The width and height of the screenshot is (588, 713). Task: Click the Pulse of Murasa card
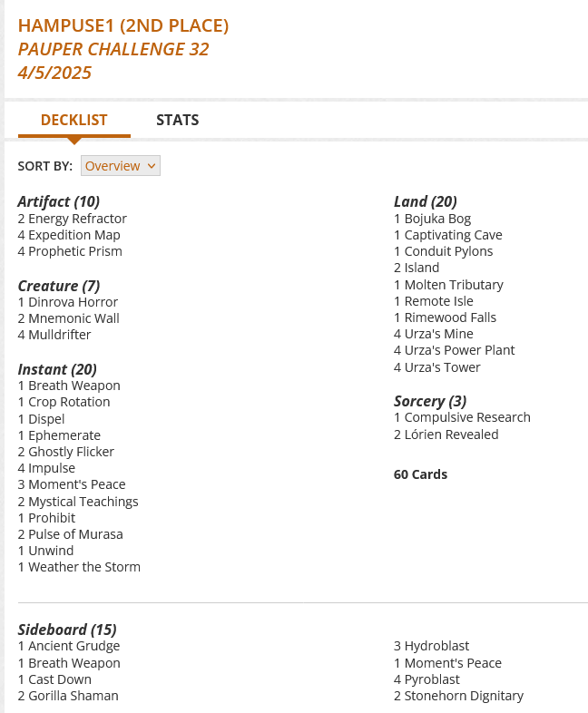[x=75, y=534]
